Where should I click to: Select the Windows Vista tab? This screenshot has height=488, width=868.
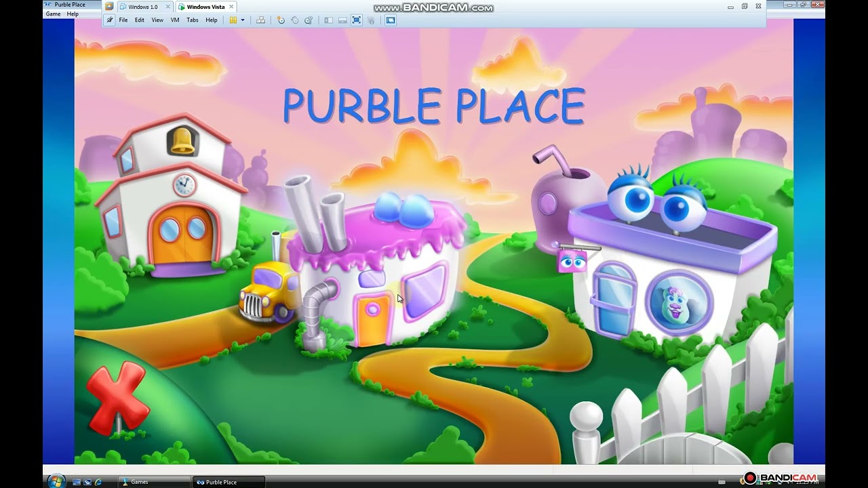[205, 7]
